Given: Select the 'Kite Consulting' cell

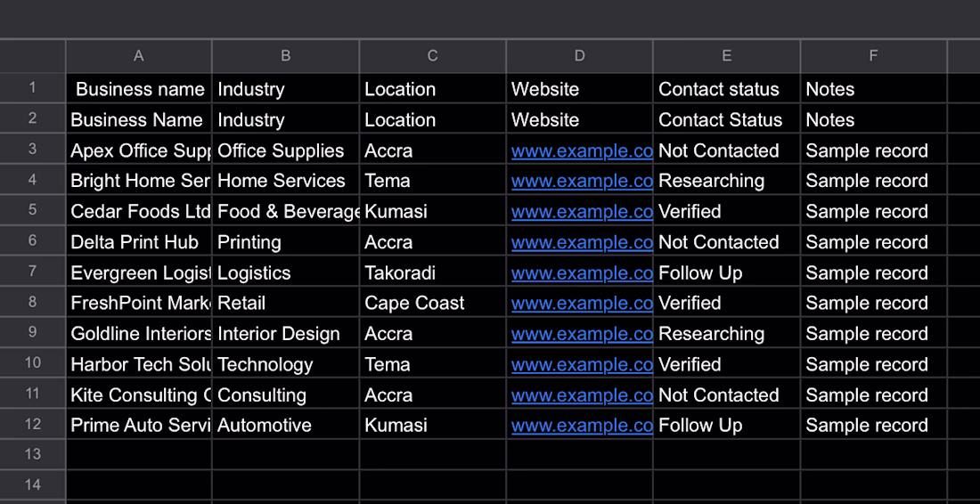Looking at the screenshot, I should pos(139,394).
